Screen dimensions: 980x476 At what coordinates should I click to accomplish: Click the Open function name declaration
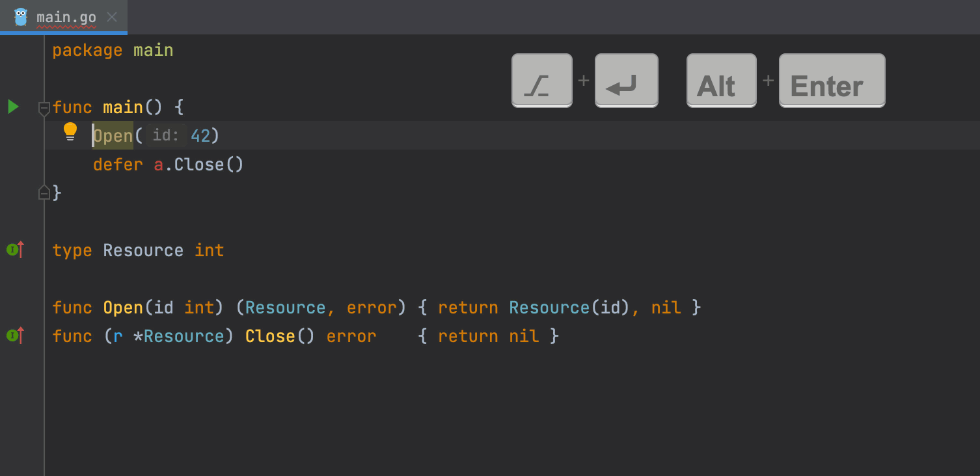(x=123, y=308)
